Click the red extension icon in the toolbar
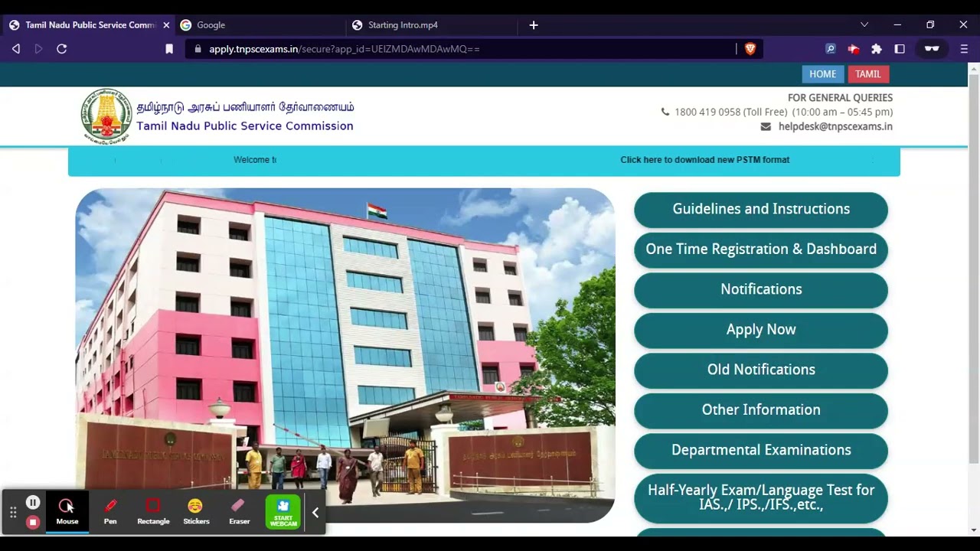The image size is (980, 551). click(854, 49)
